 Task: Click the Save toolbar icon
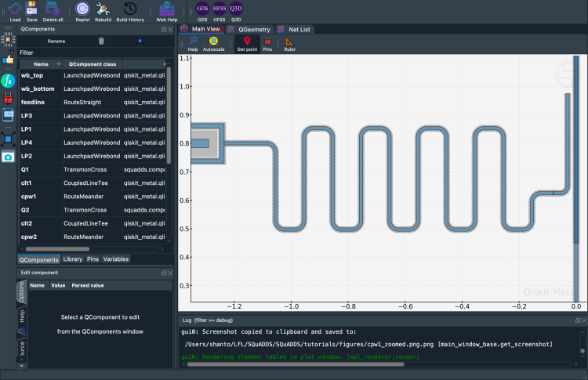tap(32, 11)
